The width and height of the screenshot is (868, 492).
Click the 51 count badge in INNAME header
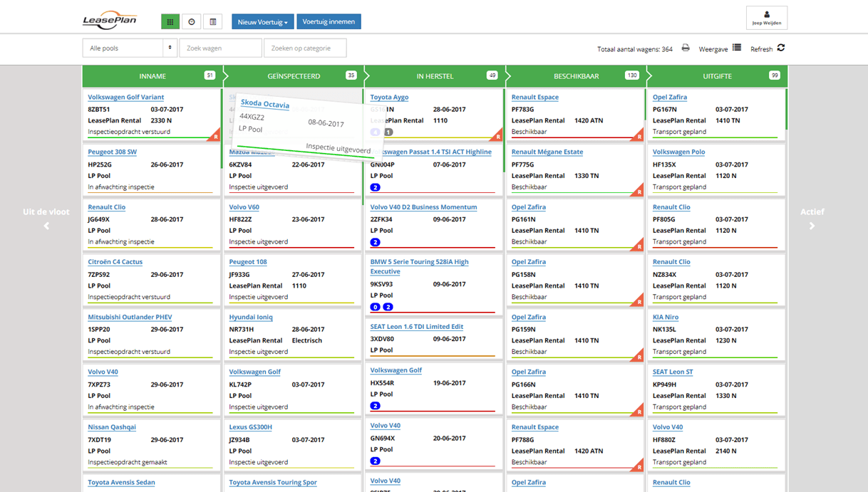(x=210, y=75)
